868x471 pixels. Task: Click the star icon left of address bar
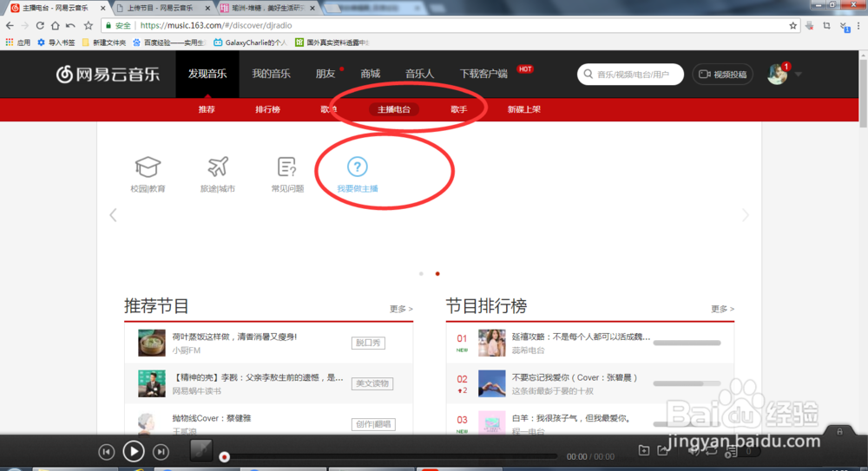pyautogui.click(x=88, y=25)
